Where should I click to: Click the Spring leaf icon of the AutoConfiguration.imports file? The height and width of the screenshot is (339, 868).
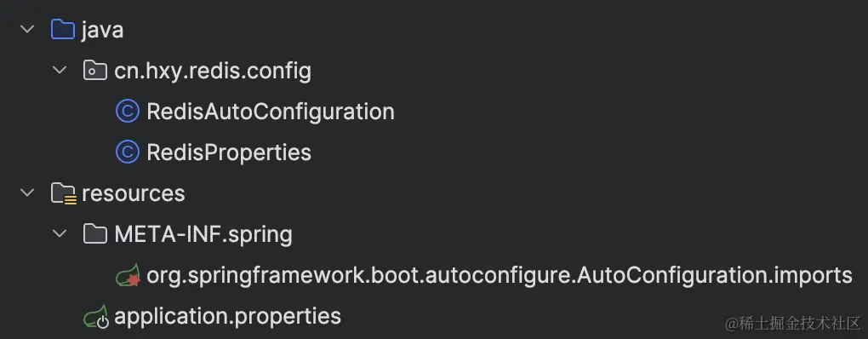(128, 275)
